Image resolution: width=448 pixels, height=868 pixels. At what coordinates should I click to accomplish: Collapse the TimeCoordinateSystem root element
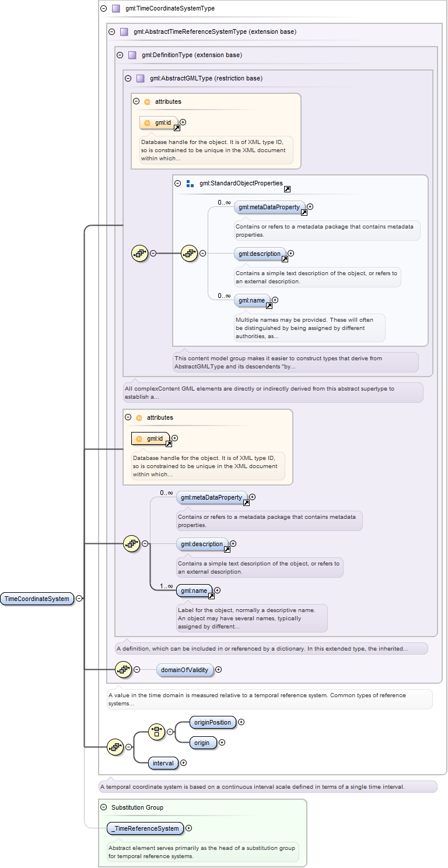[x=79, y=599]
